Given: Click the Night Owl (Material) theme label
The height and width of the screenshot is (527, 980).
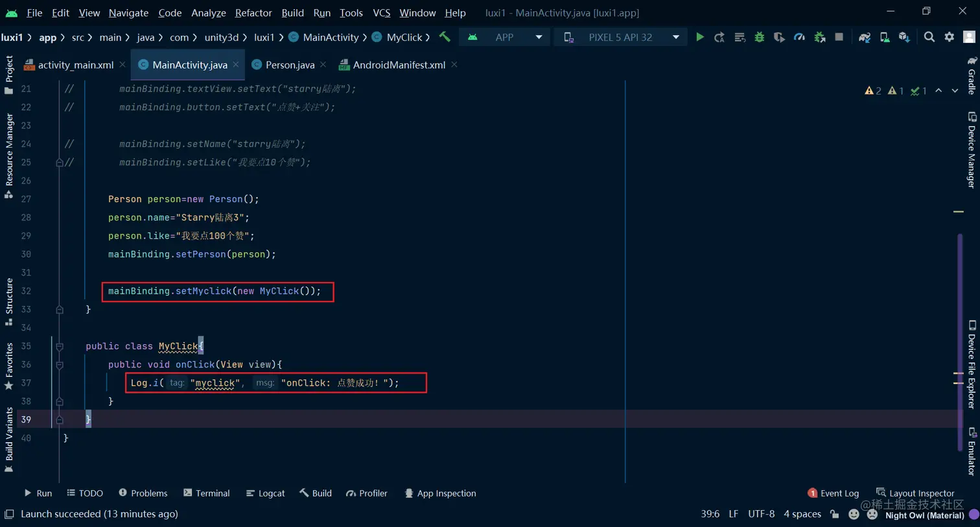Looking at the screenshot, I should [924, 515].
